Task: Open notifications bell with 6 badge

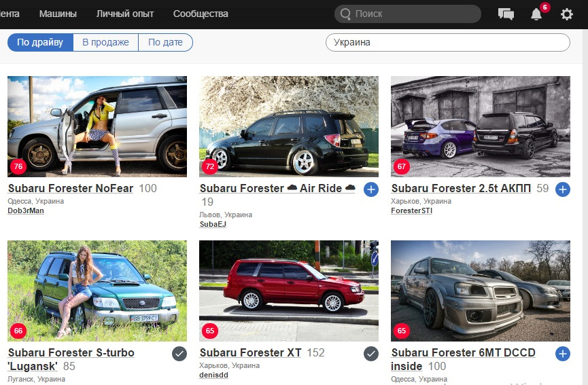Action: click(x=536, y=14)
